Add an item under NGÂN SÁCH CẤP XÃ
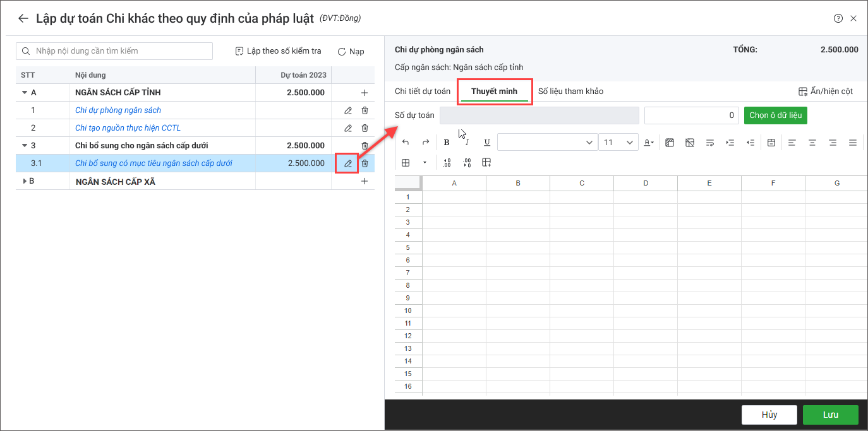 click(x=365, y=182)
